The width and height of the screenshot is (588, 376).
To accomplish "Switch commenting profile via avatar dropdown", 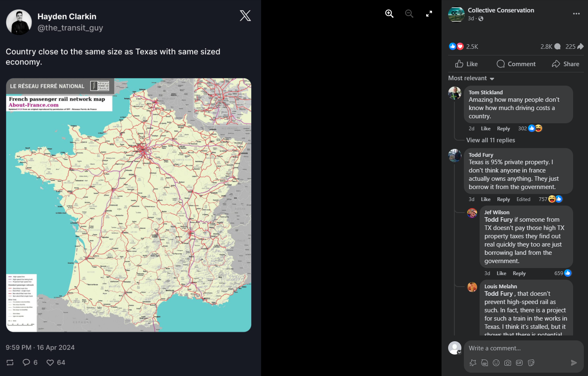I will coord(455,348).
